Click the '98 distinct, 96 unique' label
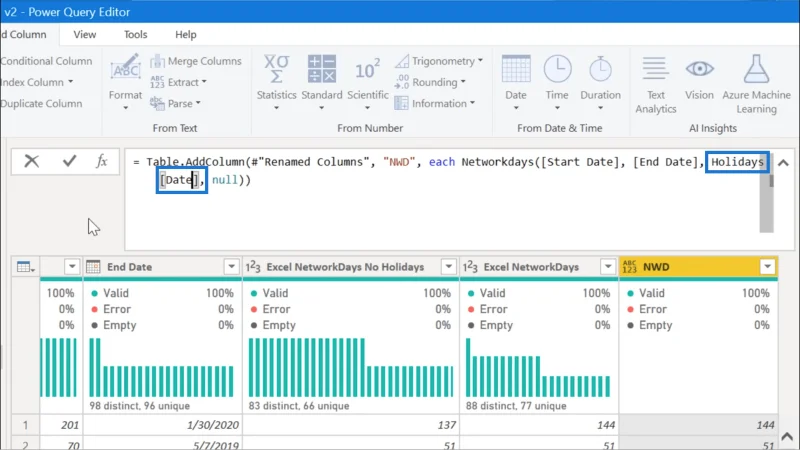 139,406
